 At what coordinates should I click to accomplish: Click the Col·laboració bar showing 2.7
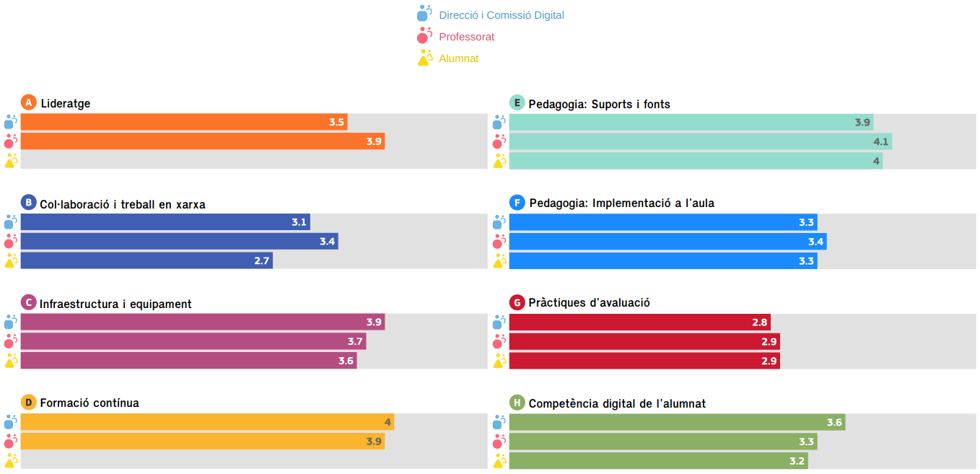(146, 260)
